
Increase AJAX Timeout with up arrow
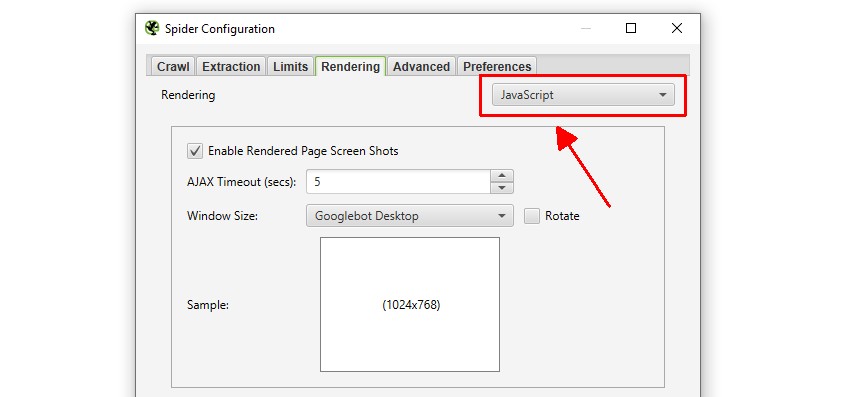502,176
